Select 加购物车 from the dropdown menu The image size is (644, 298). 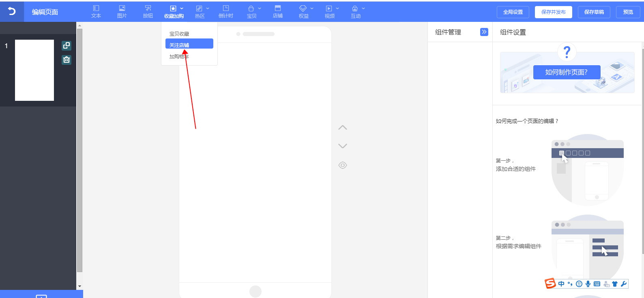click(179, 57)
